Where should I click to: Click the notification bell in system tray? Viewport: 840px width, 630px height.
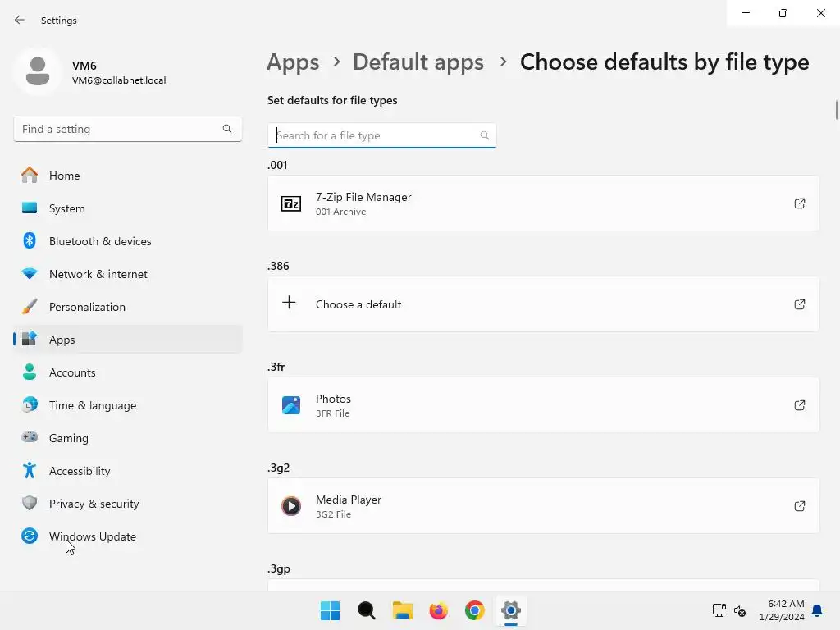pos(817,610)
